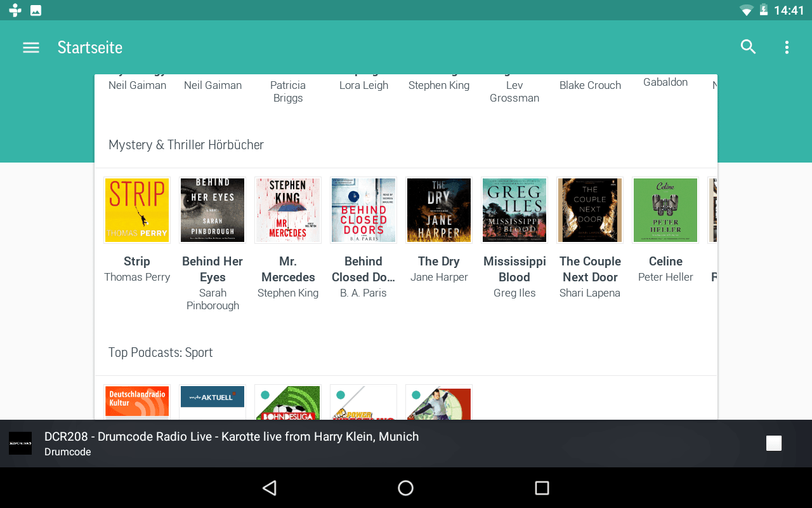Click author 'Jane Harper'
This screenshot has height=508, width=812.
[439, 277]
